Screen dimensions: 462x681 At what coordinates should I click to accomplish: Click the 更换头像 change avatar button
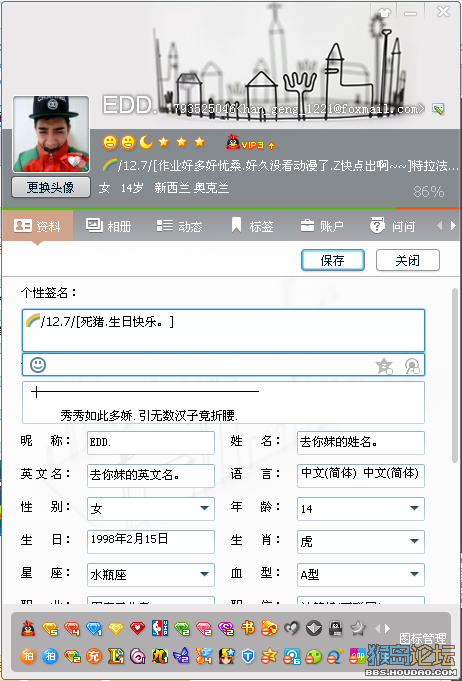click(x=51, y=187)
